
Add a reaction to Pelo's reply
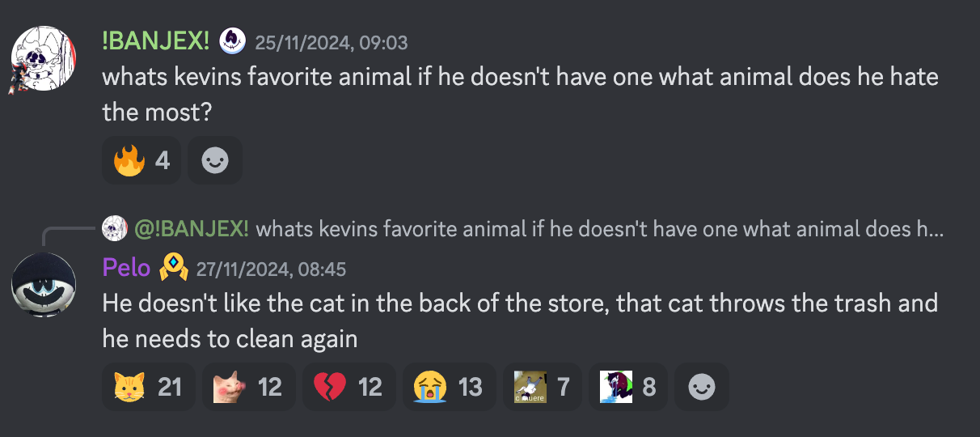click(702, 388)
